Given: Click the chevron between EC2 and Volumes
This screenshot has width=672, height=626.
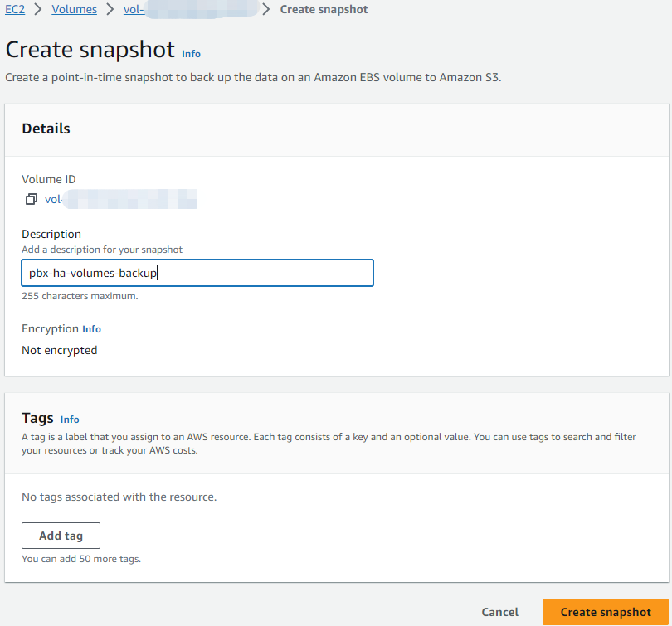Looking at the screenshot, I should 38,10.
